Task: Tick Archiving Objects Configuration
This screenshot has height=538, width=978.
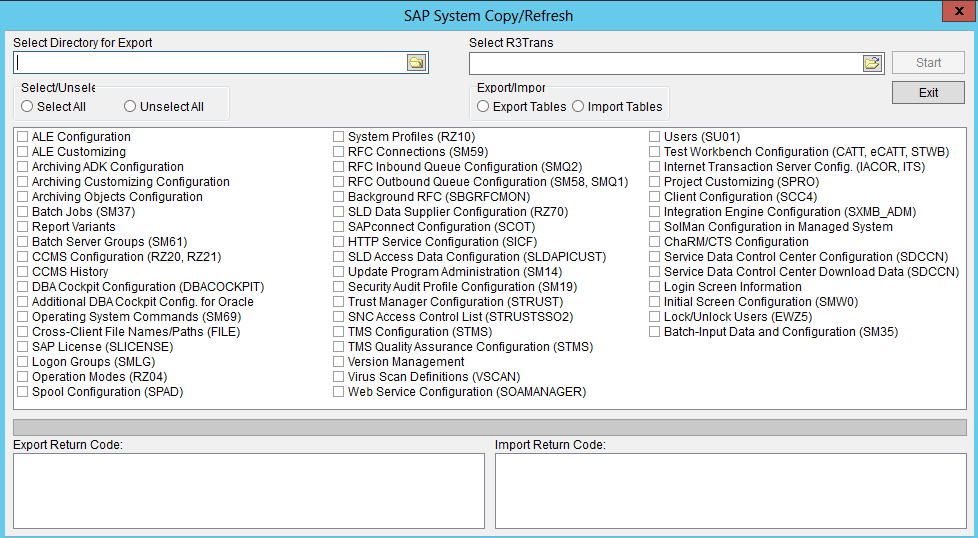Action: (x=22, y=196)
